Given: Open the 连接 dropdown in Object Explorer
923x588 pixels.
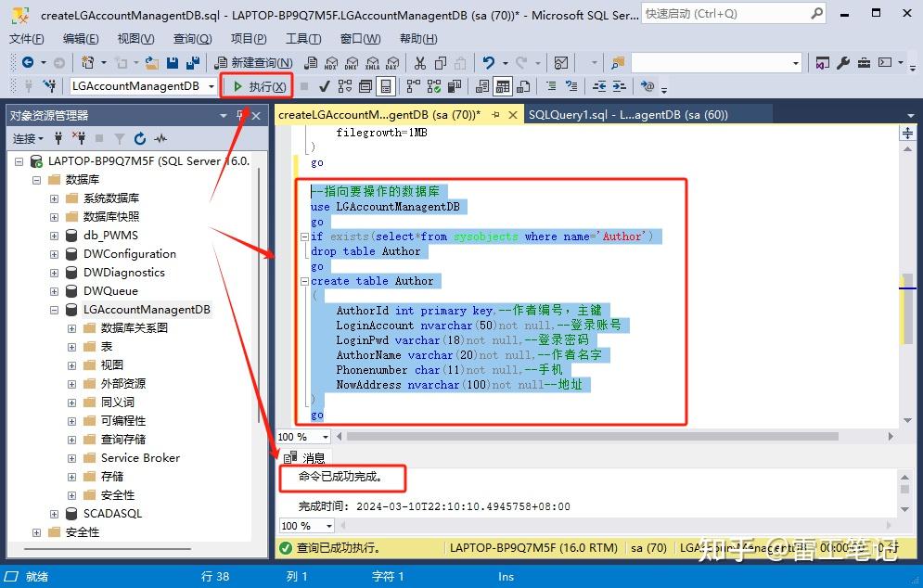Looking at the screenshot, I should click(x=28, y=139).
